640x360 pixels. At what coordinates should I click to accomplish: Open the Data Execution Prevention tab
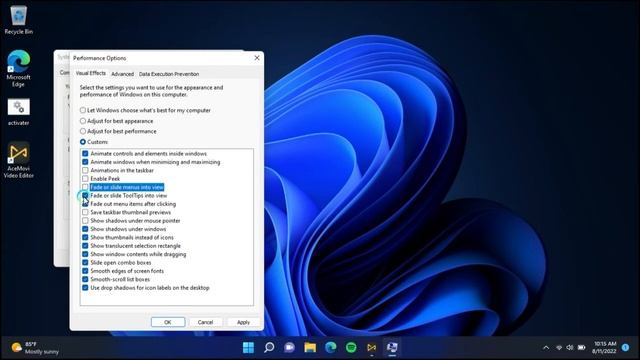[x=169, y=74]
